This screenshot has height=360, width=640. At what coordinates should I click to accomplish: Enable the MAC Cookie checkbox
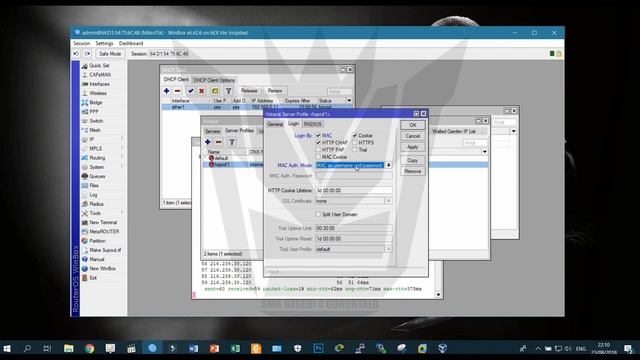(x=318, y=157)
